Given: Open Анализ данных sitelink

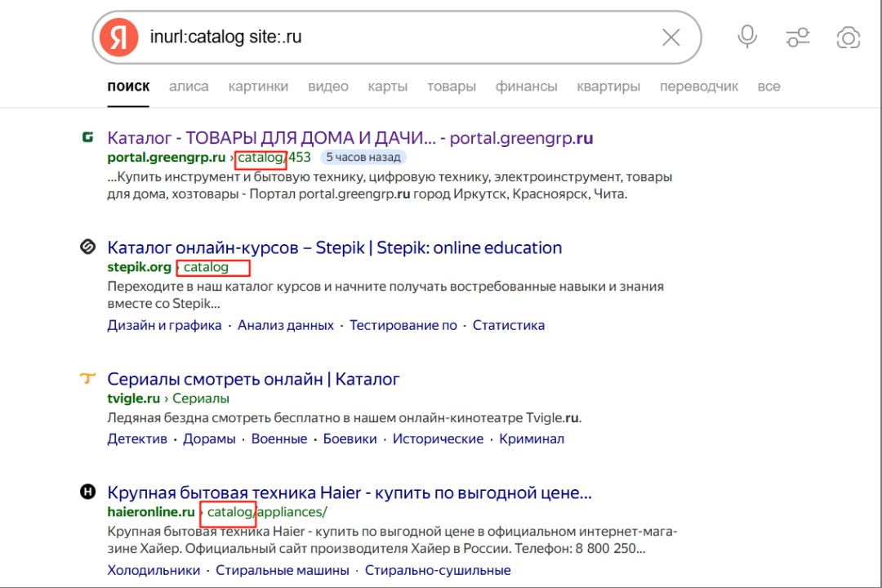Looking at the screenshot, I should (285, 325).
